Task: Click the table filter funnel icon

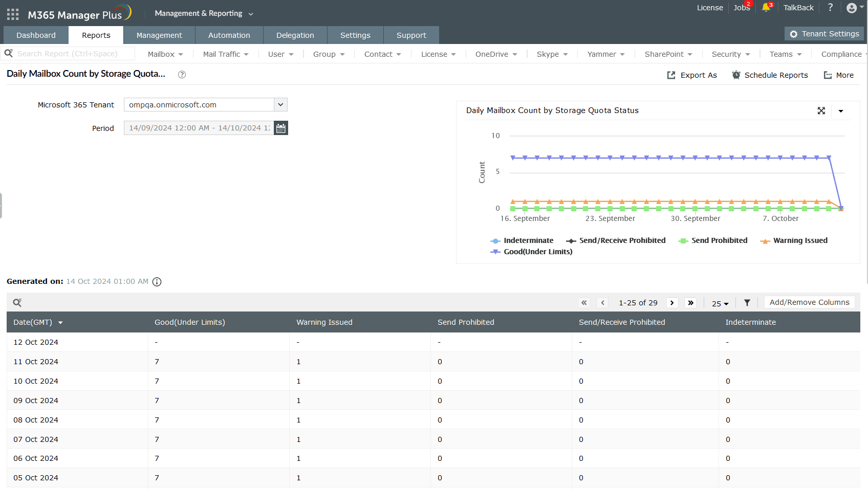Action: click(747, 303)
